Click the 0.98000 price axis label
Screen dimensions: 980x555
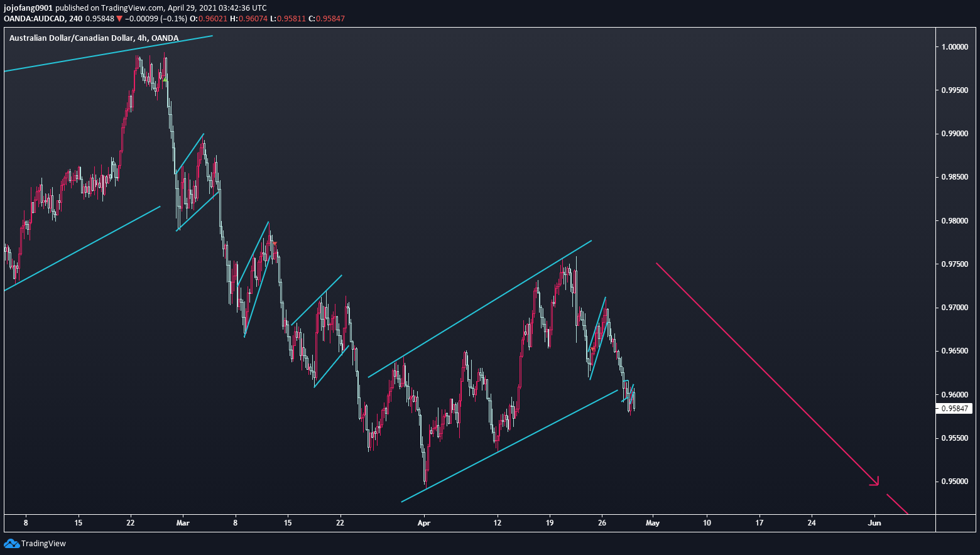[954, 221]
